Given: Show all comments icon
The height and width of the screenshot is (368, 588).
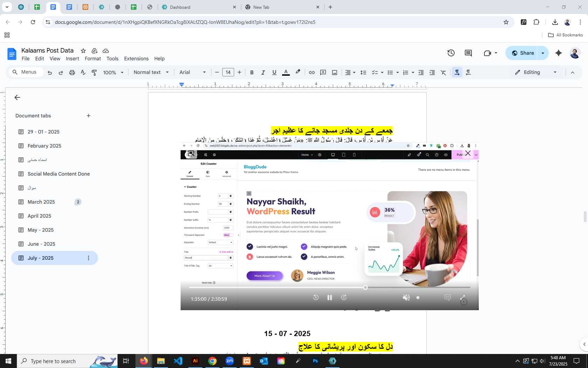Looking at the screenshot, I should coord(468,53).
